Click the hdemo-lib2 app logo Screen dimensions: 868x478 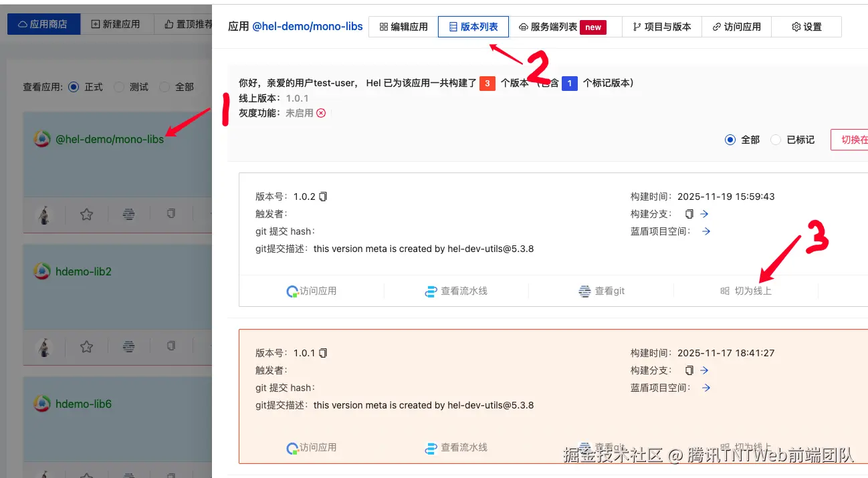pos(42,271)
